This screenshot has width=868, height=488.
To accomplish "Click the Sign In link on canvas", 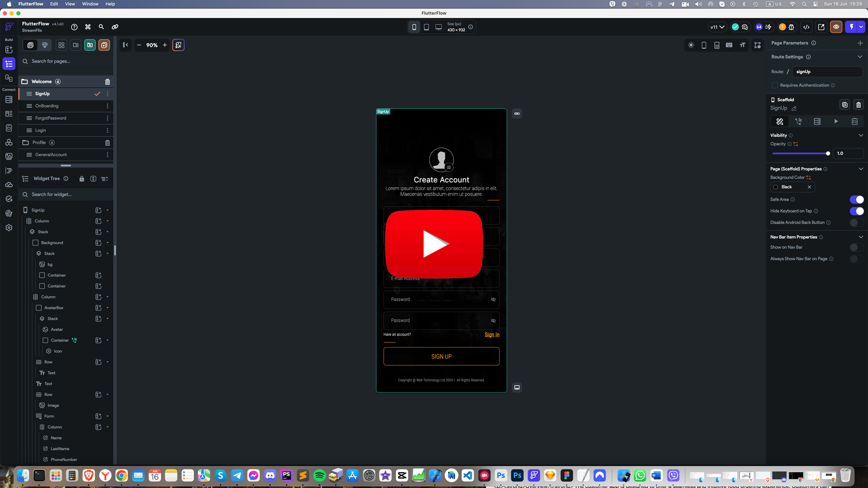I will coord(492,334).
